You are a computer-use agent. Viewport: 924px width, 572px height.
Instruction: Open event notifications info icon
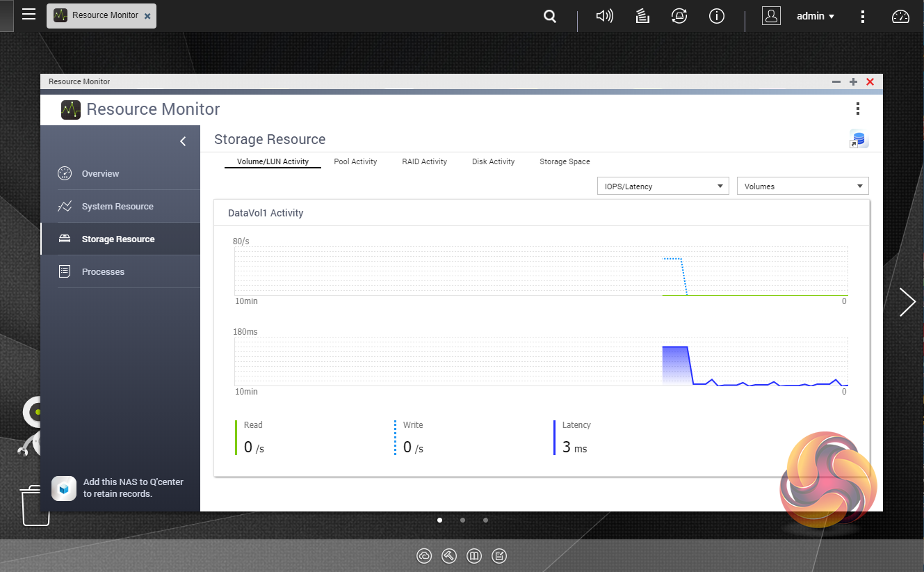coord(716,16)
